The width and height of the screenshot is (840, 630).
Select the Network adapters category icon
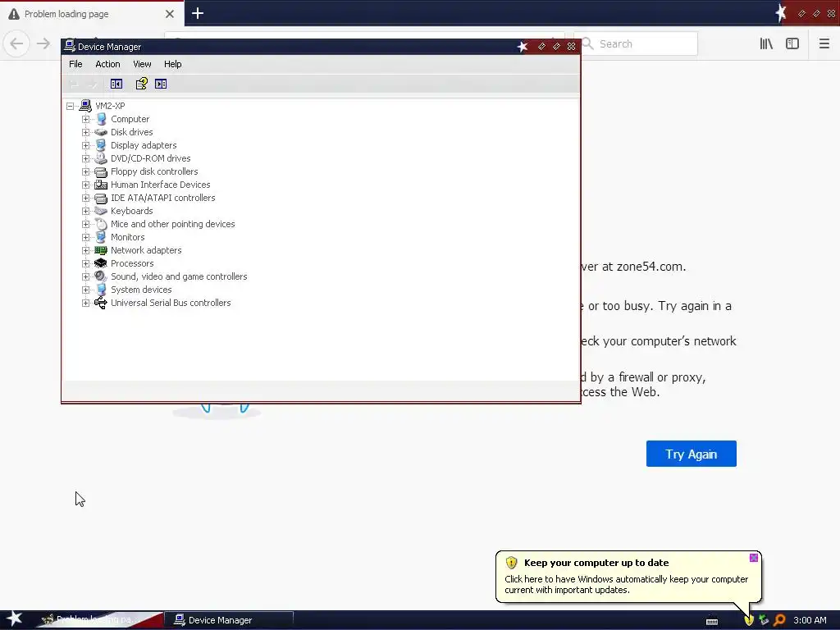[101, 250]
